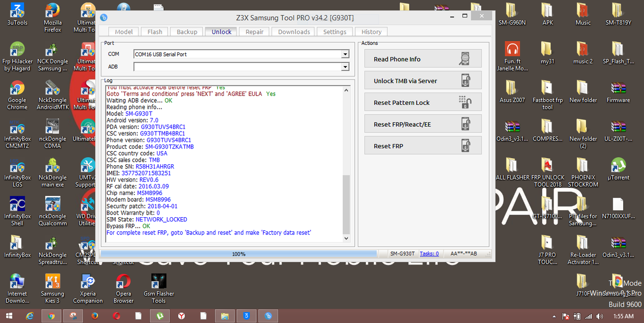Screen dimensions: 644x323
Task: Open the PHOENIX STOCKROM folder
Action: tap(583, 173)
